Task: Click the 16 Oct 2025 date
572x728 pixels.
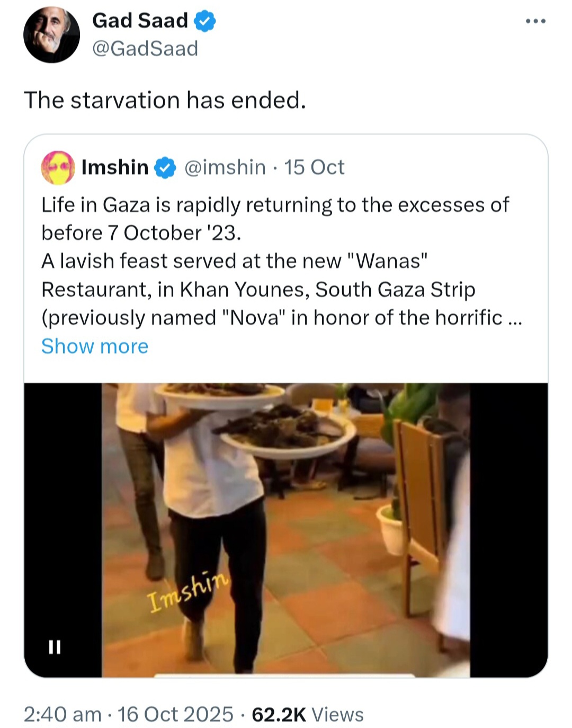Action: click(175, 714)
